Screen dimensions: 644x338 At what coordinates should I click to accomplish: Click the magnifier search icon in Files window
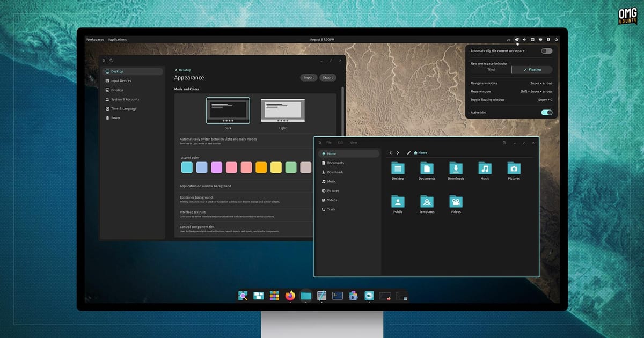point(504,143)
